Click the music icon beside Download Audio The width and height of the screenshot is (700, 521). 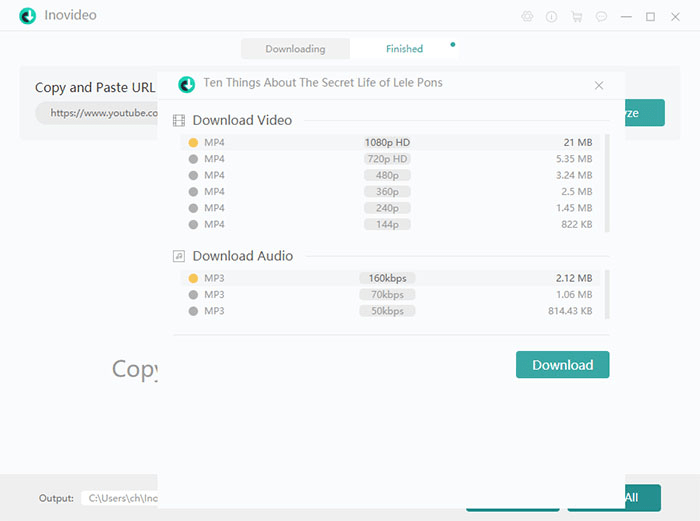click(179, 256)
